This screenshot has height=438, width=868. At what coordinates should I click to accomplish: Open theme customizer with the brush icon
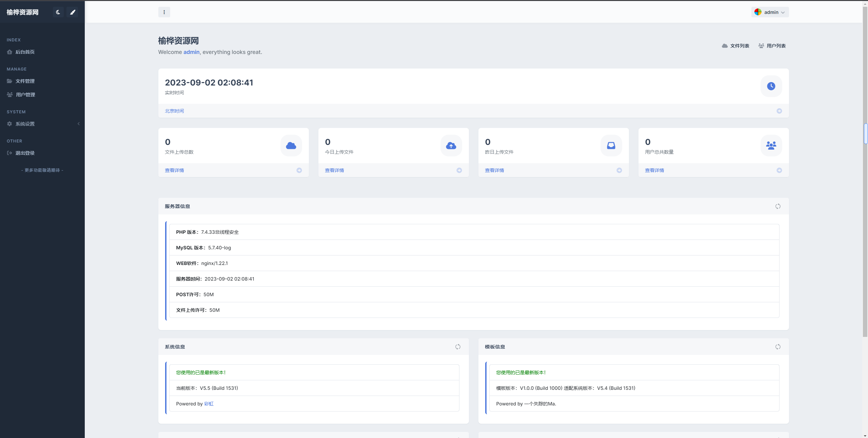[x=73, y=12]
